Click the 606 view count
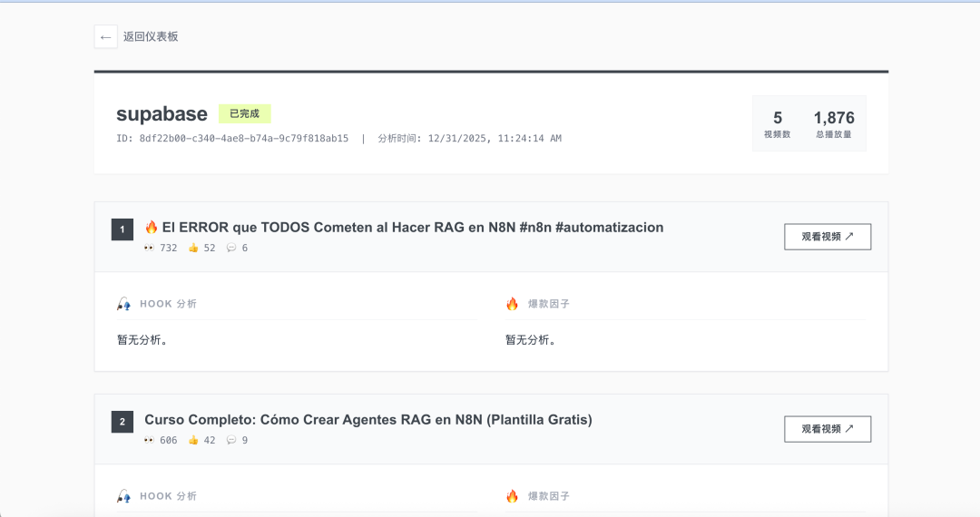980x517 pixels. pos(169,440)
